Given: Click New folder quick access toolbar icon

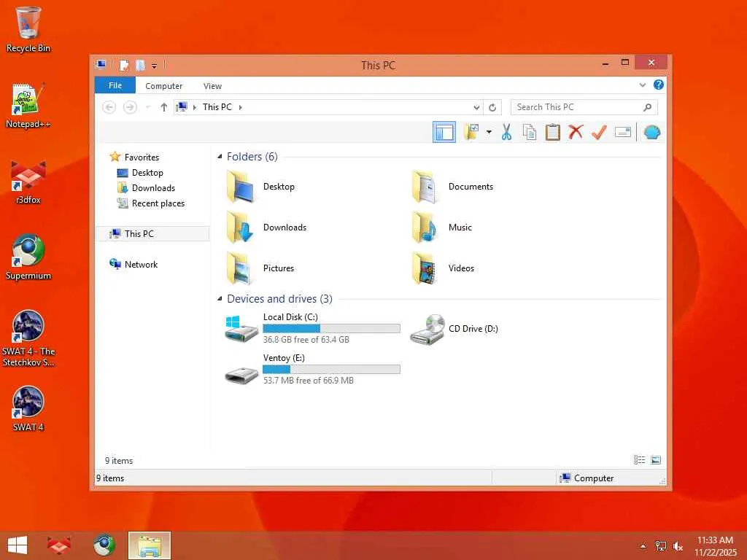Looking at the screenshot, I should pos(140,65).
